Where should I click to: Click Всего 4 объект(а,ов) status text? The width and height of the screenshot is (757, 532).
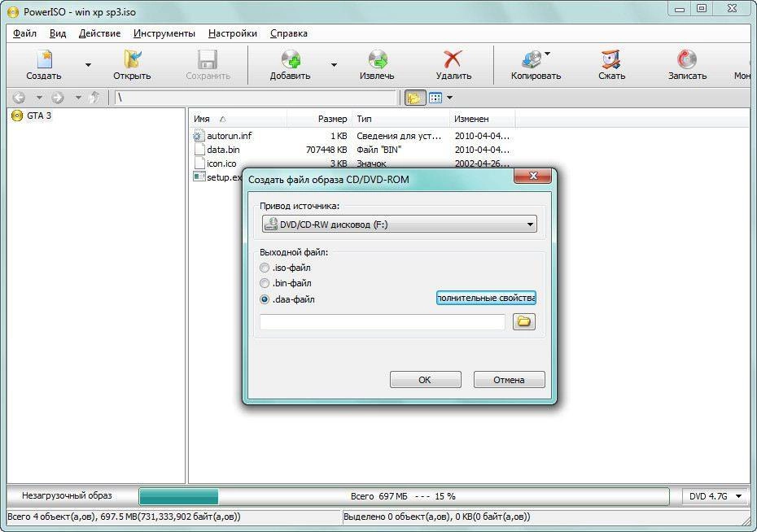(124, 517)
